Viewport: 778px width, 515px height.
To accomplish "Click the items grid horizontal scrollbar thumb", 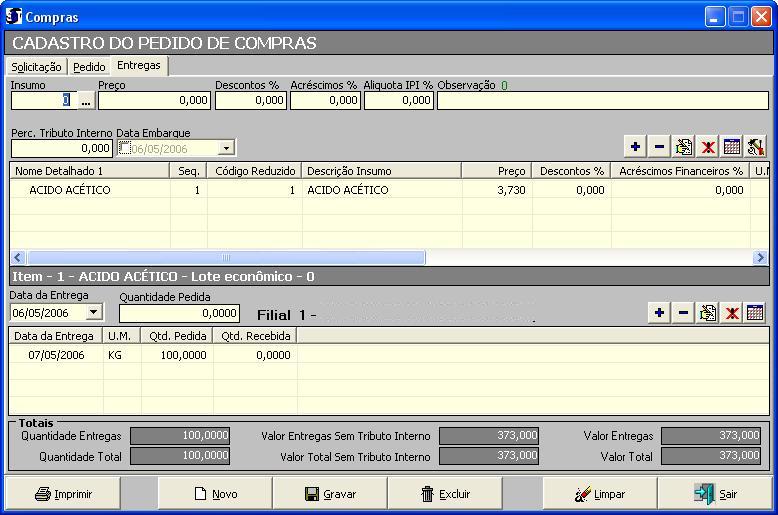I will coord(225,258).
